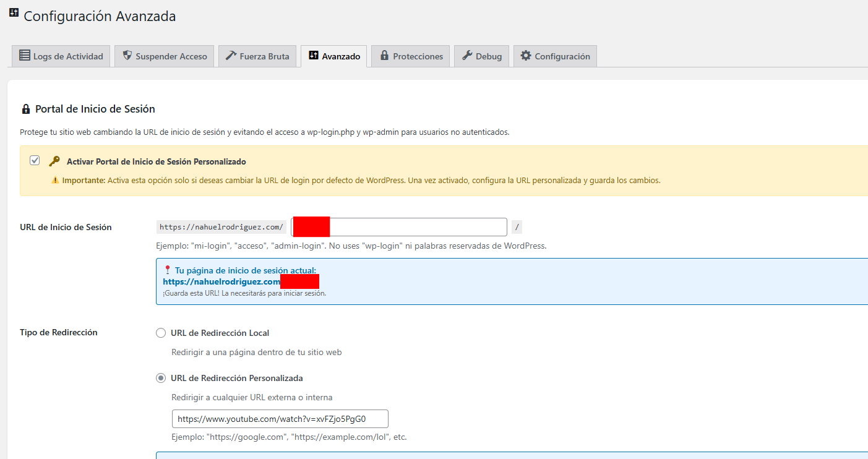Screen dimensions: 868x459
Task: Select the URL de Redirección Personalizada radio button
Action: coord(161,378)
